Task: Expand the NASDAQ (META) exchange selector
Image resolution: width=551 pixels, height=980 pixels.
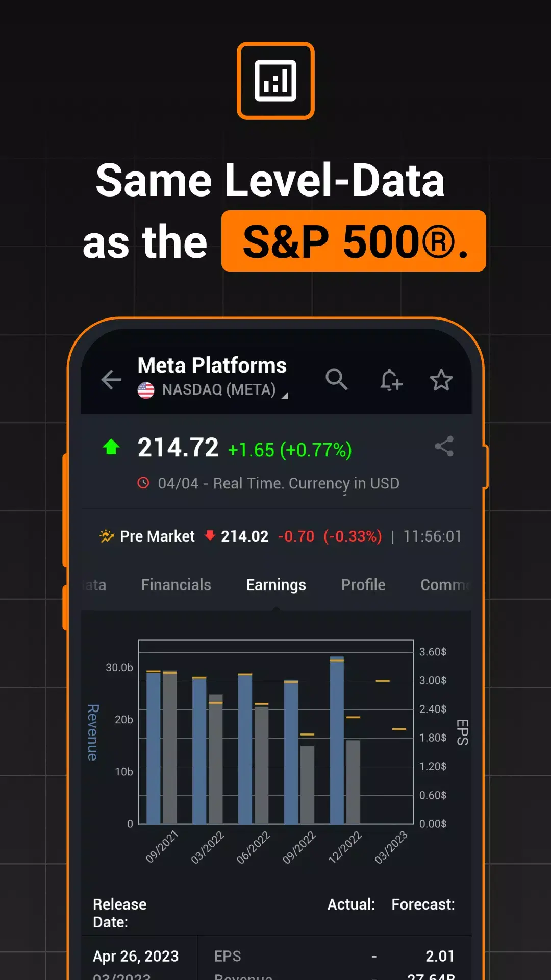Action: [285, 396]
